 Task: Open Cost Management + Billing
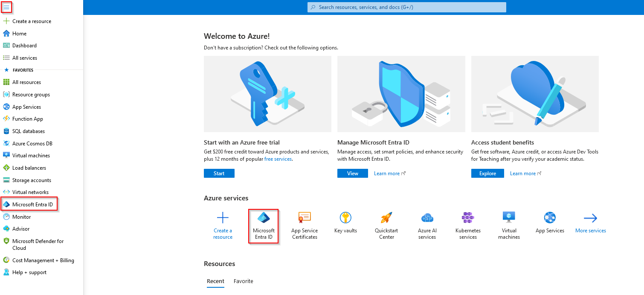(x=43, y=260)
